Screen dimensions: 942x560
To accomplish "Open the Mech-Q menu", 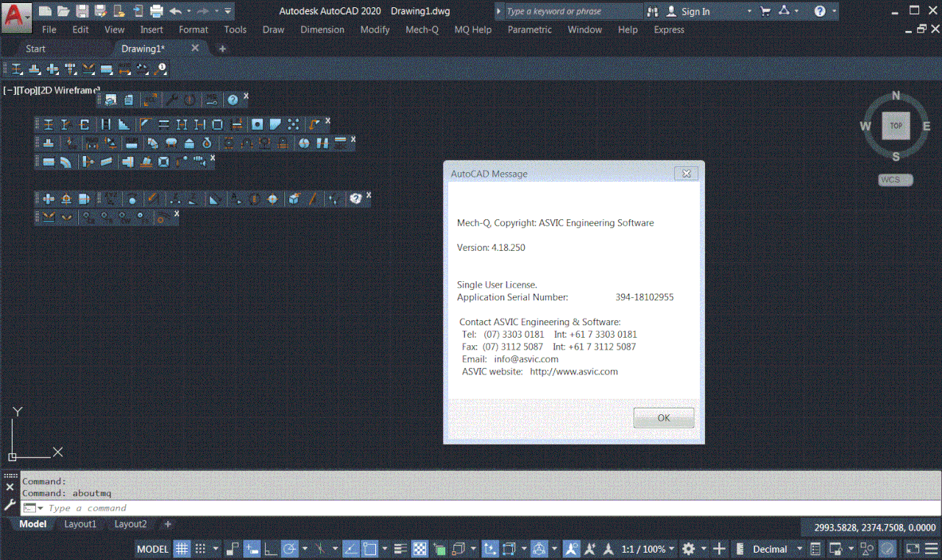I will pos(422,29).
